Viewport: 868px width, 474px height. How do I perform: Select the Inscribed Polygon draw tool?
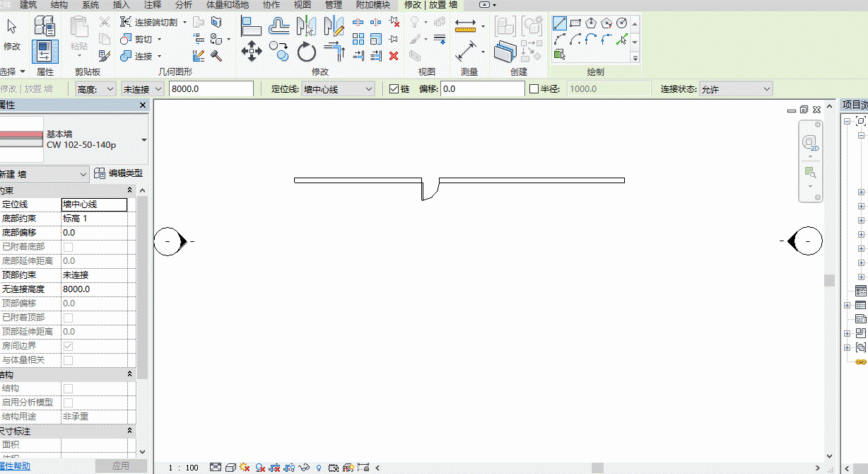591,23
